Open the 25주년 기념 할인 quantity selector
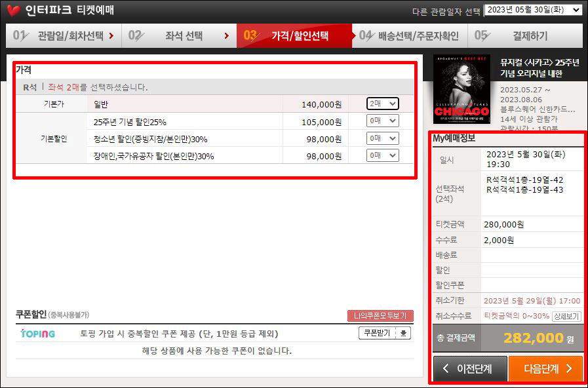The width and height of the screenshot is (588, 388). click(x=382, y=121)
